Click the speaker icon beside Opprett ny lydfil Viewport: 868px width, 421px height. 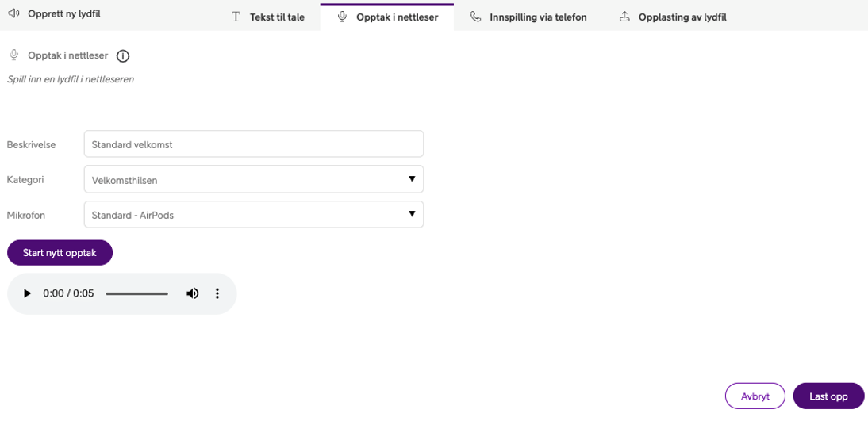[x=13, y=14]
